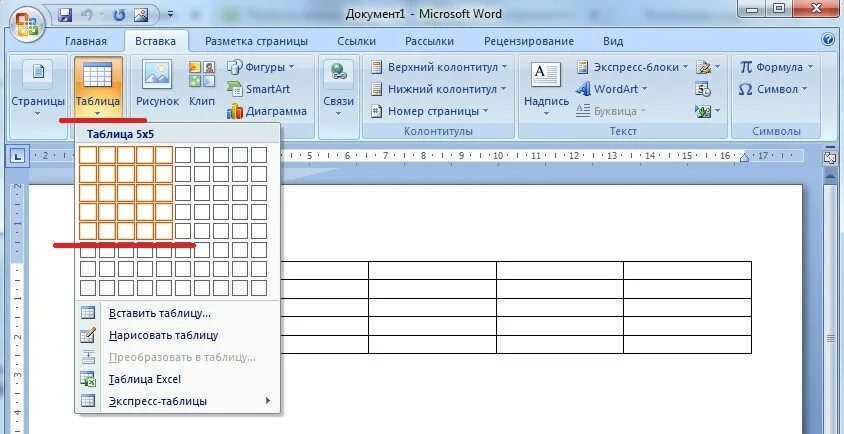Click the top-right cell of the document table
This screenshot has width=844, height=434.
[687, 270]
